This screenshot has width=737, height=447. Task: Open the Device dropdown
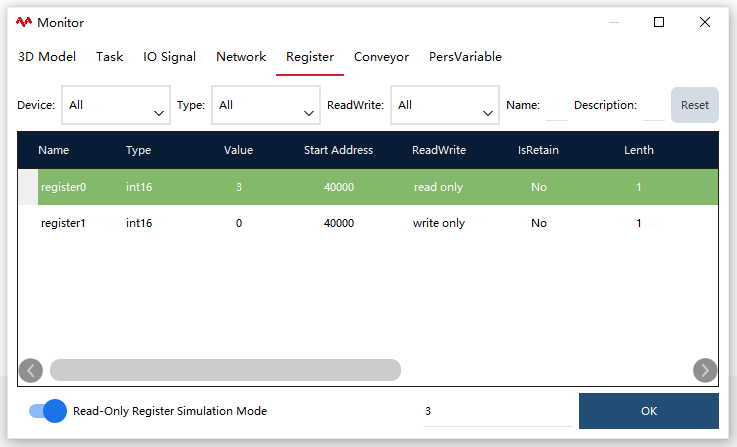tap(116, 105)
